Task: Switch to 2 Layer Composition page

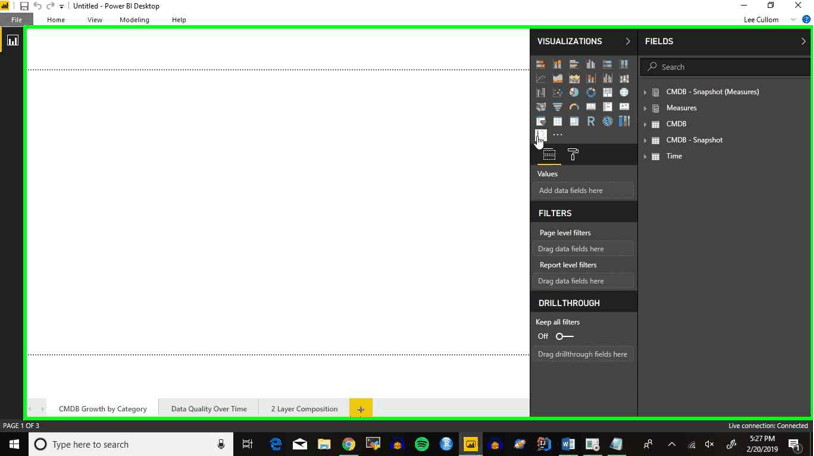Action: coord(304,409)
